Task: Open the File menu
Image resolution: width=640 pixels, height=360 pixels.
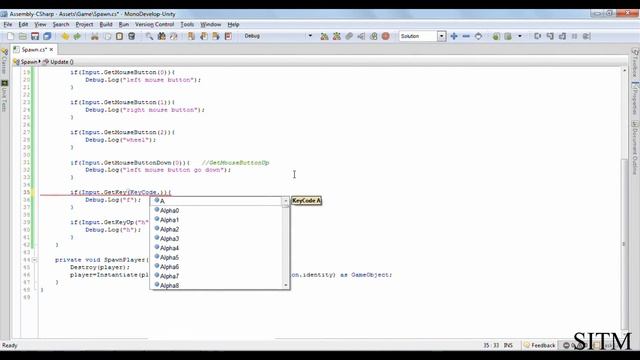Action: pyautogui.click(x=8, y=24)
